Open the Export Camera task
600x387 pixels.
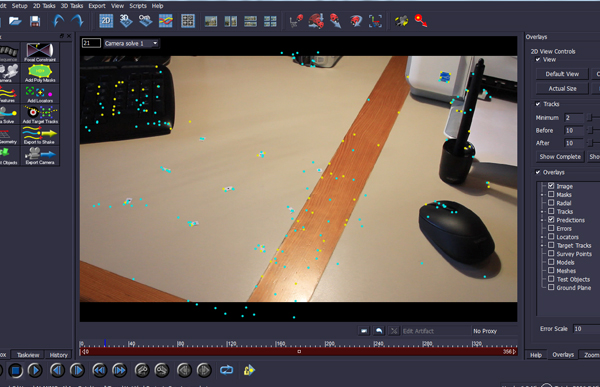(40, 155)
